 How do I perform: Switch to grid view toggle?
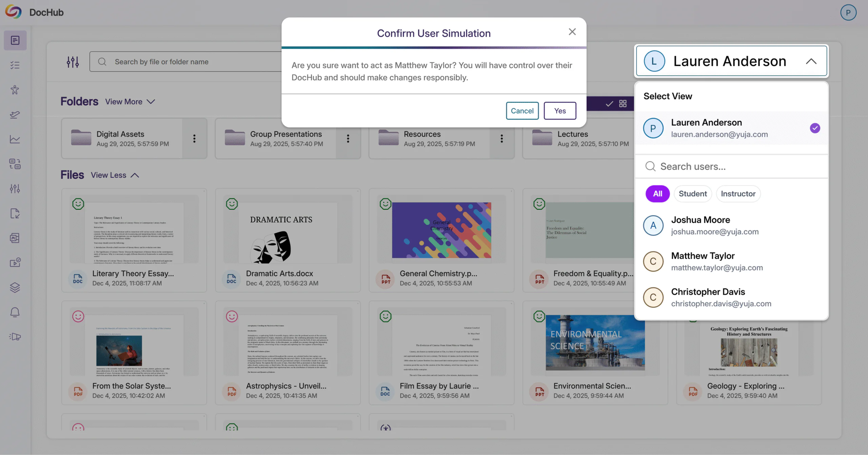point(623,104)
